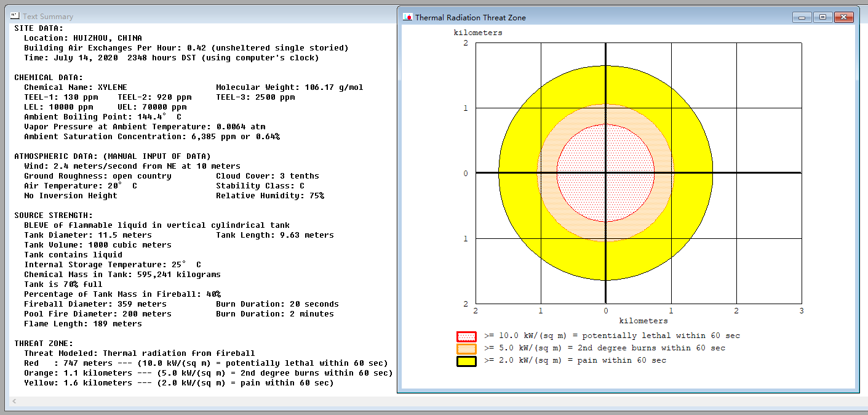This screenshot has height=415, width=868.
Task: Click 'Chemical Mass in Tank: 595,241 kilograms'
Action: tap(122, 275)
